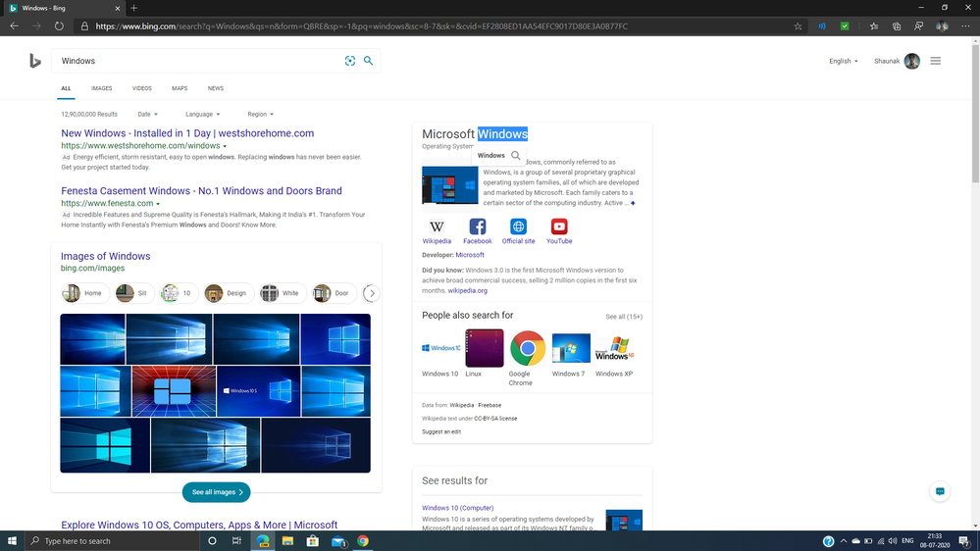Image resolution: width=980 pixels, height=551 pixels.
Task: Open Fenesta Casement Windows result
Action: [201, 190]
